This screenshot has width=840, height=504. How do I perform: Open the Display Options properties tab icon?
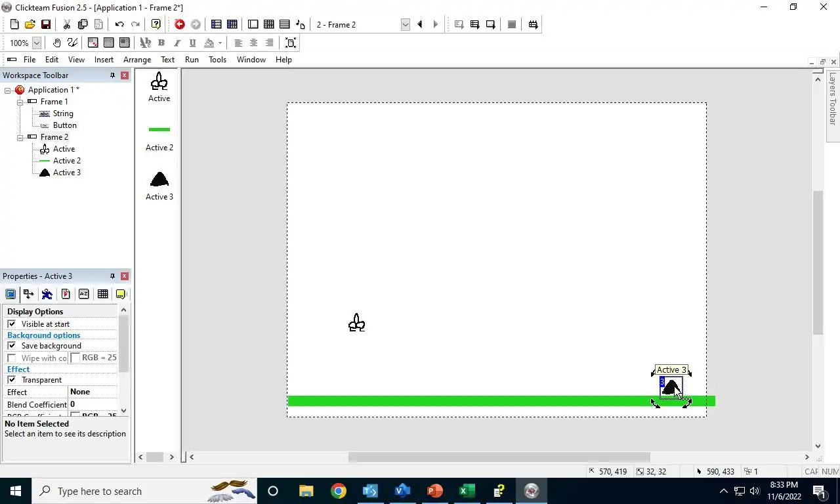pos(10,294)
